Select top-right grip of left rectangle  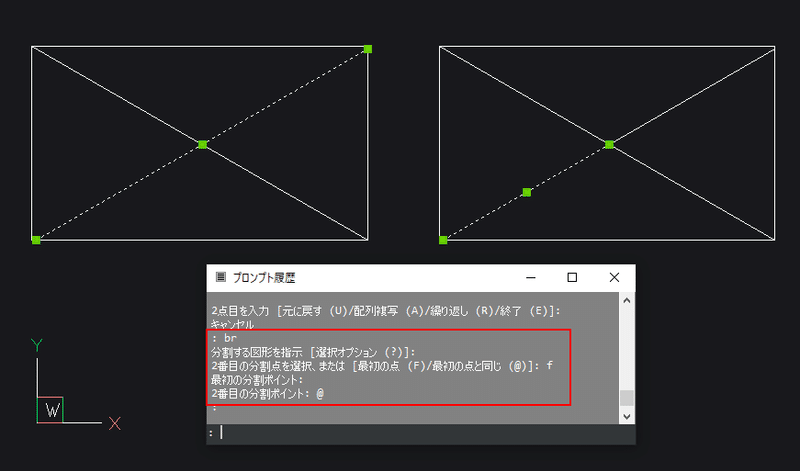tap(368, 49)
